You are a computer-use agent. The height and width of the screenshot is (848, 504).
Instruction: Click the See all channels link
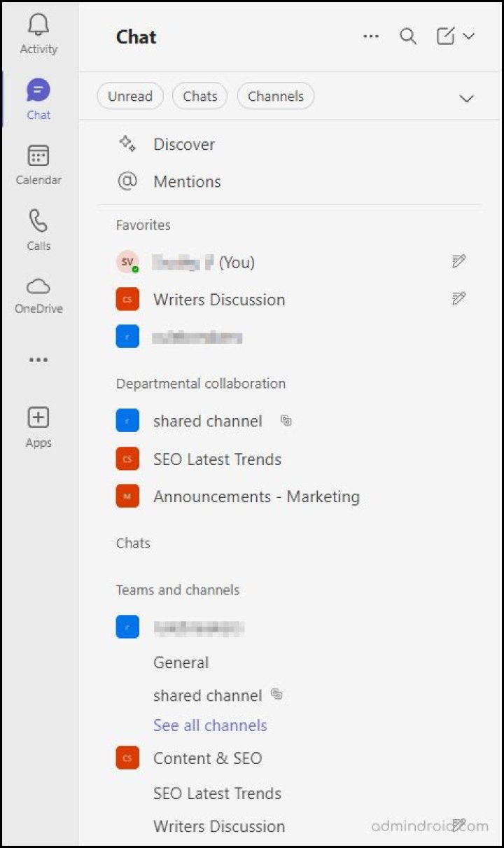(x=210, y=725)
